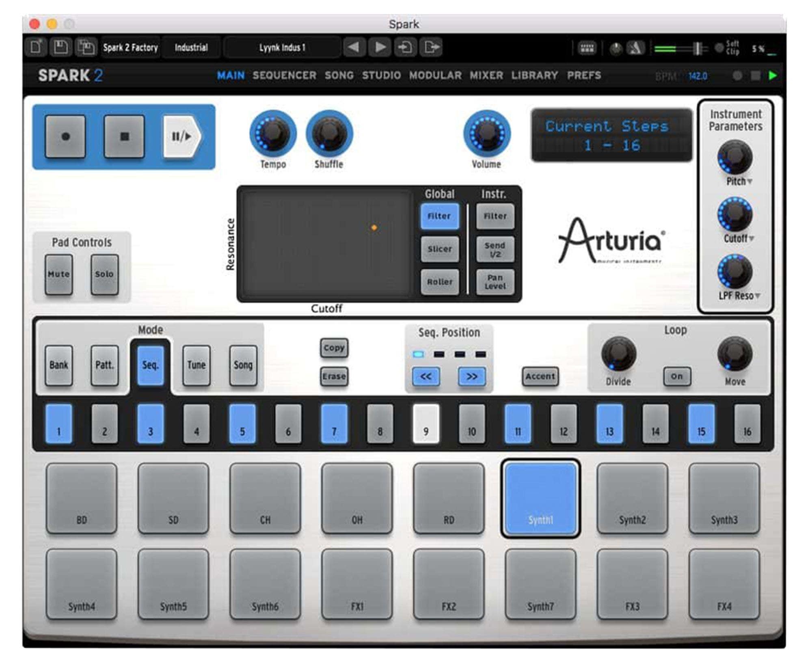Toggle the Loop On button
The height and width of the screenshot is (661, 812).
tap(677, 376)
